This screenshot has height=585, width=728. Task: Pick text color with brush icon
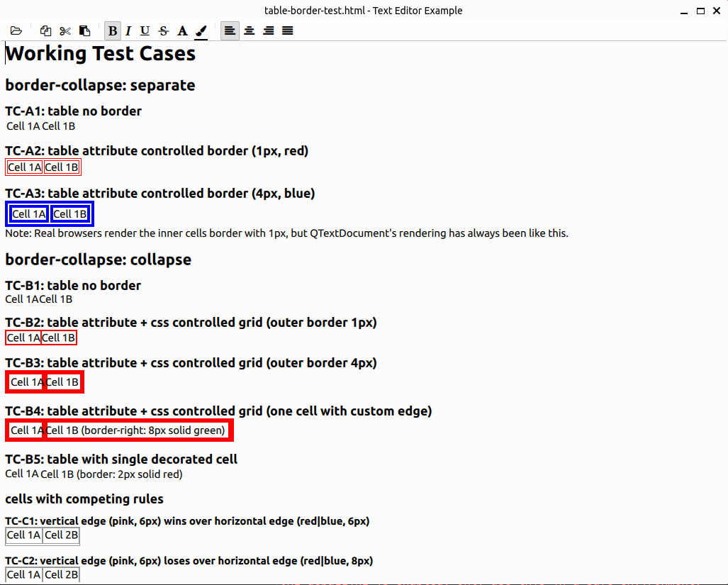(x=201, y=30)
